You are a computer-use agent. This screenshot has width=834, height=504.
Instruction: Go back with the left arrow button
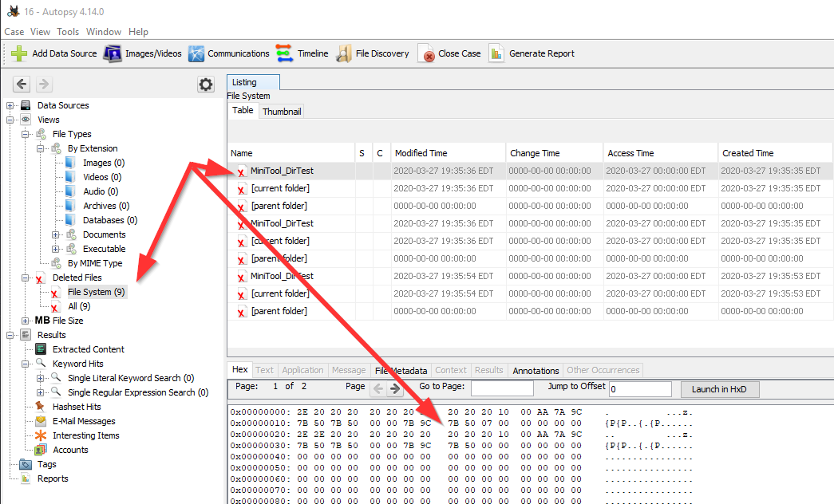pos(22,84)
